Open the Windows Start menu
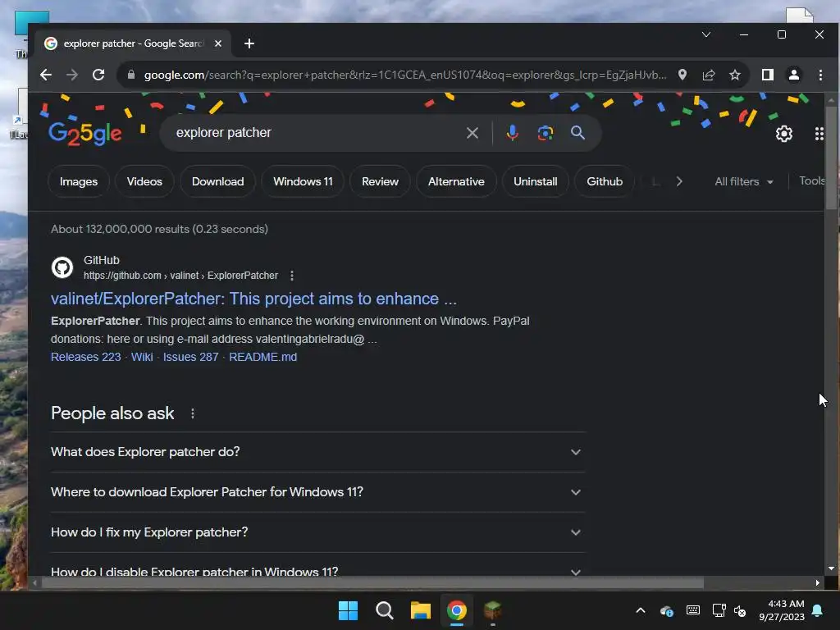840x630 pixels. 348,610
